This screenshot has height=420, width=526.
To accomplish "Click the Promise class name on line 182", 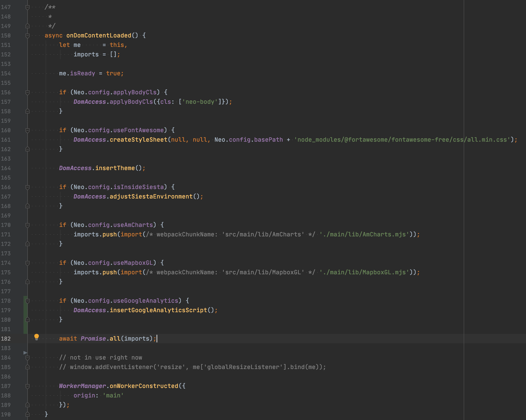I will [93, 339].
